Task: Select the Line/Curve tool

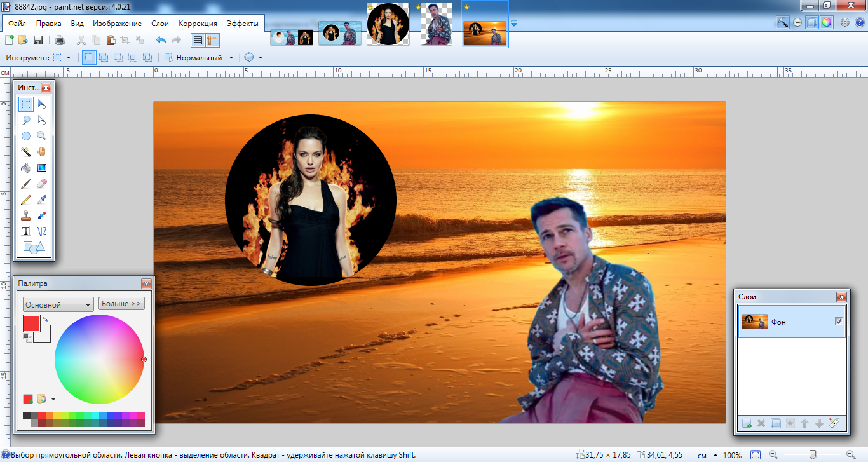Action: coord(42,231)
